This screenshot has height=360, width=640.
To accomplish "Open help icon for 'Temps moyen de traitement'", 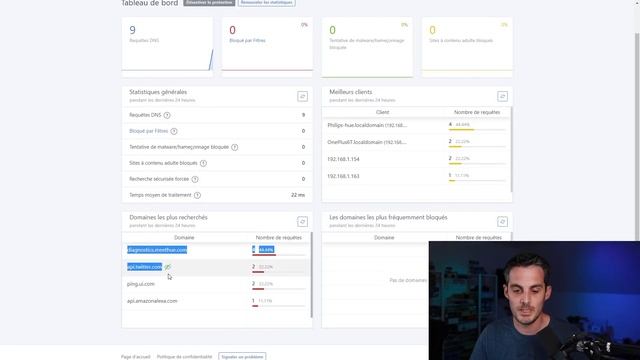I will point(198,195).
